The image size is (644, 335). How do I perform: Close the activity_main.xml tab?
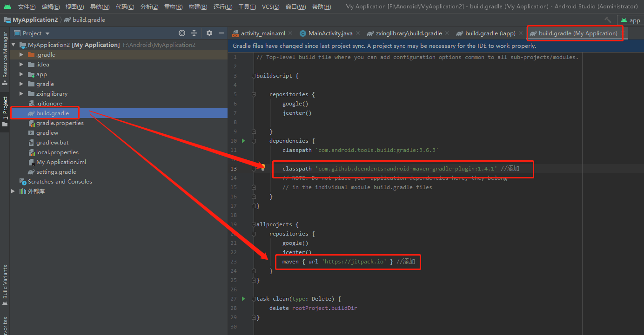(x=290, y=33)
